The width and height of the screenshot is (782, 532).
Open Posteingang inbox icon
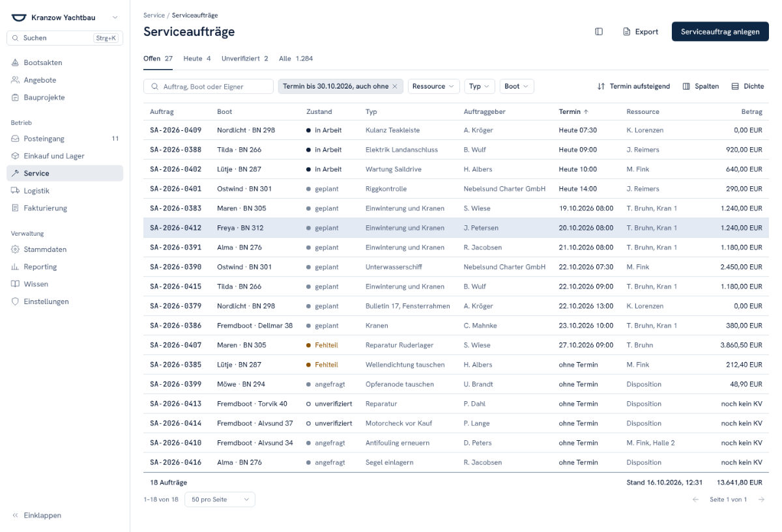pos(15,139)
